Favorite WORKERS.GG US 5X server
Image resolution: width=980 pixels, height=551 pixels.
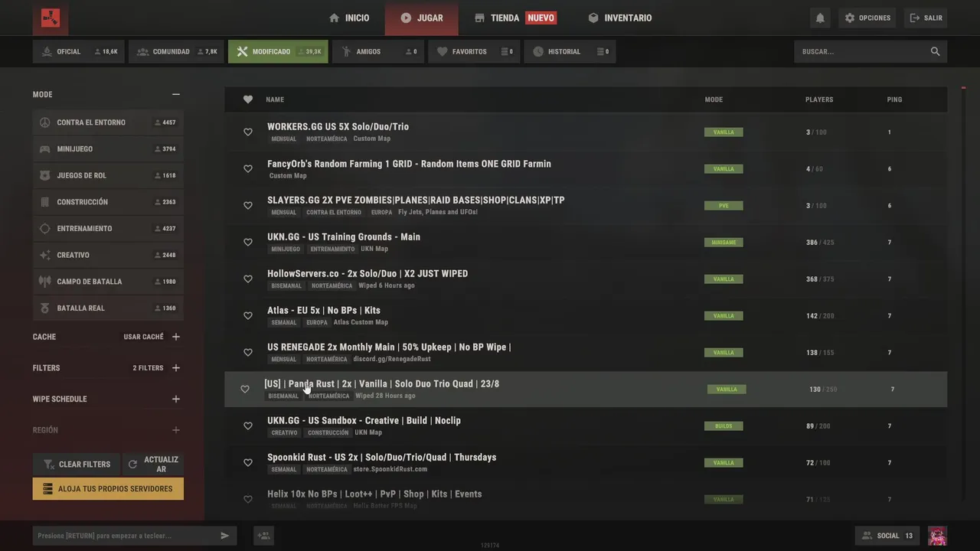[x=248, y=132]
